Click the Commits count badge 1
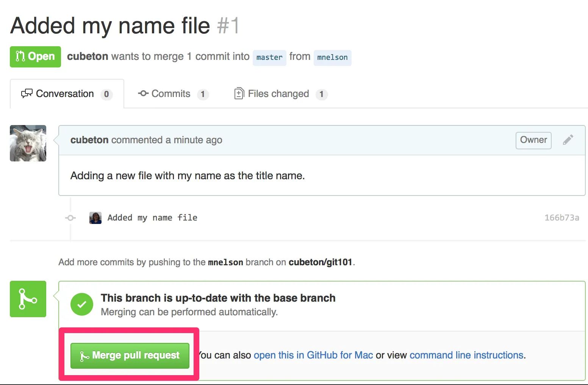 [203, 94]
